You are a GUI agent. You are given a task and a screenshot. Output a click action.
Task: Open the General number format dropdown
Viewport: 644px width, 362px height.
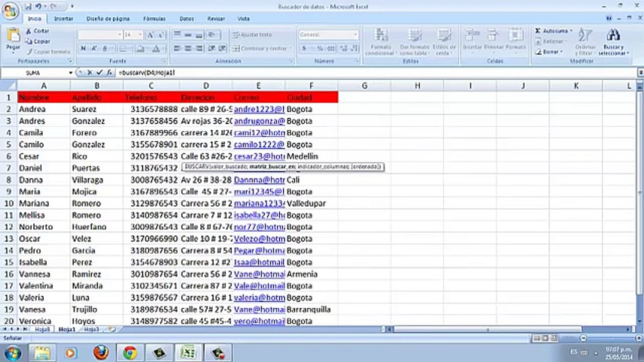pyautogui.click(x=355, y=35)
